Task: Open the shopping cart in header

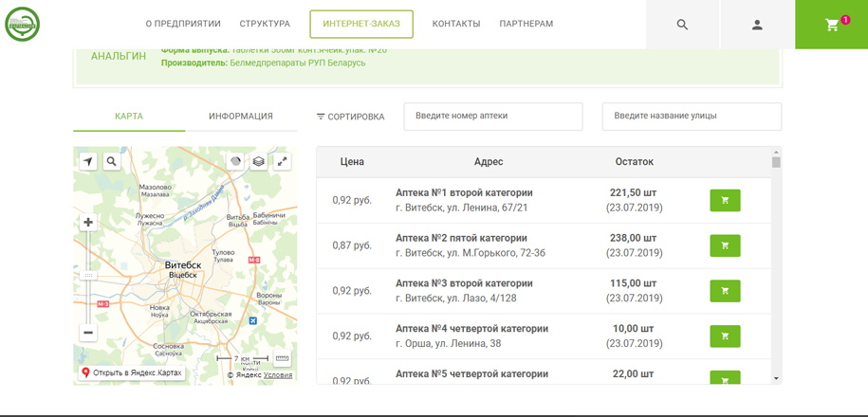Action: point(832,25)
